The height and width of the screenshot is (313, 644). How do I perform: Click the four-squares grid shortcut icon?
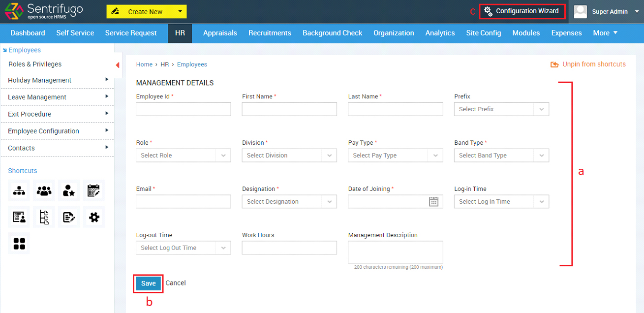[x=19, y=243]
